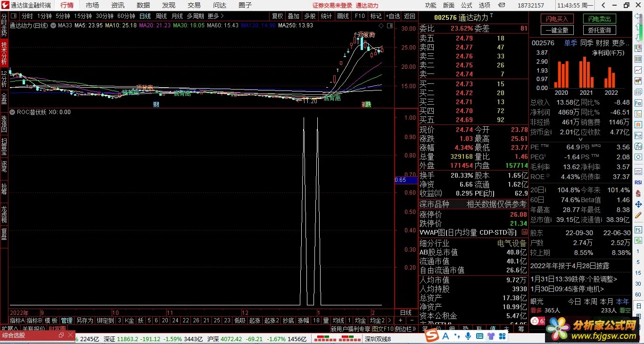Click the 闪电卖出 button

pyautogui.click(x=599, y=19)
